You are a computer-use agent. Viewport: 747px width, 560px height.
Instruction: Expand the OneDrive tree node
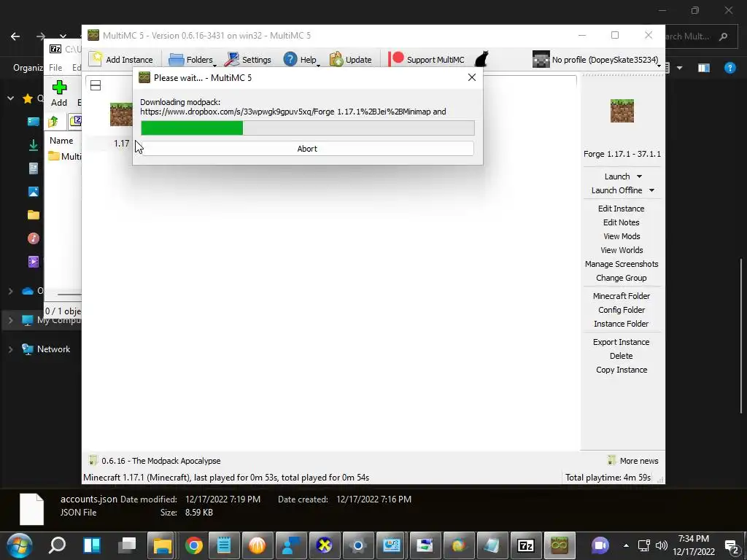tap(10, 291)
